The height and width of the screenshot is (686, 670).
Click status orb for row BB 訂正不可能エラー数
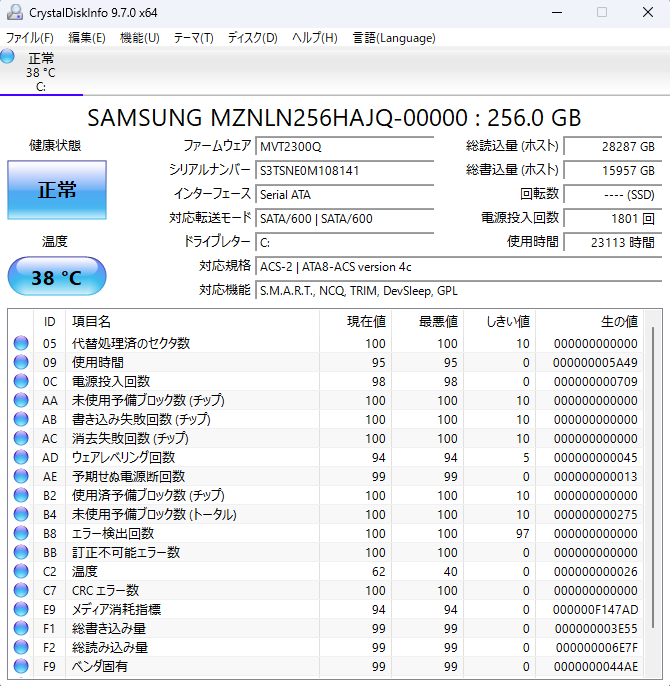coord(21,553)
